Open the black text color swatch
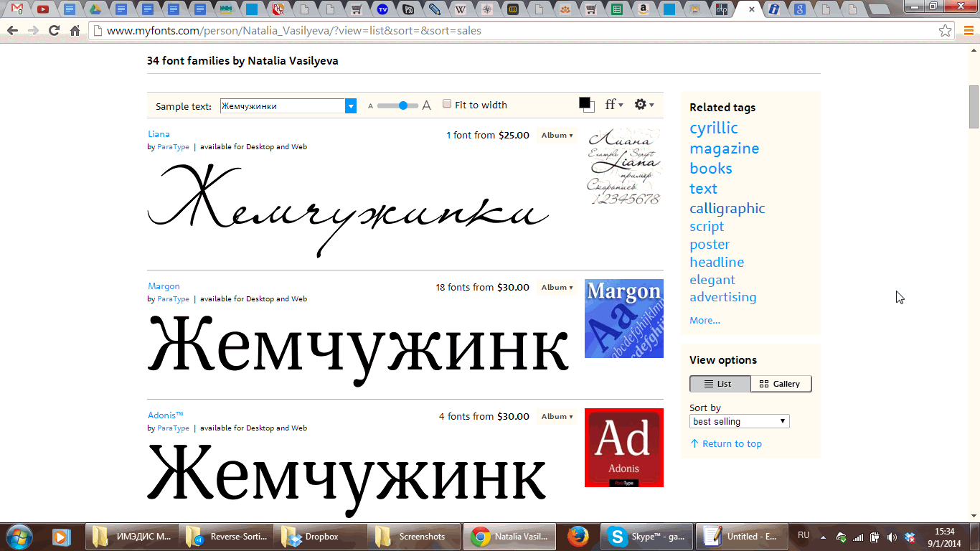This screenshot has height=551, width=980. 586,104
